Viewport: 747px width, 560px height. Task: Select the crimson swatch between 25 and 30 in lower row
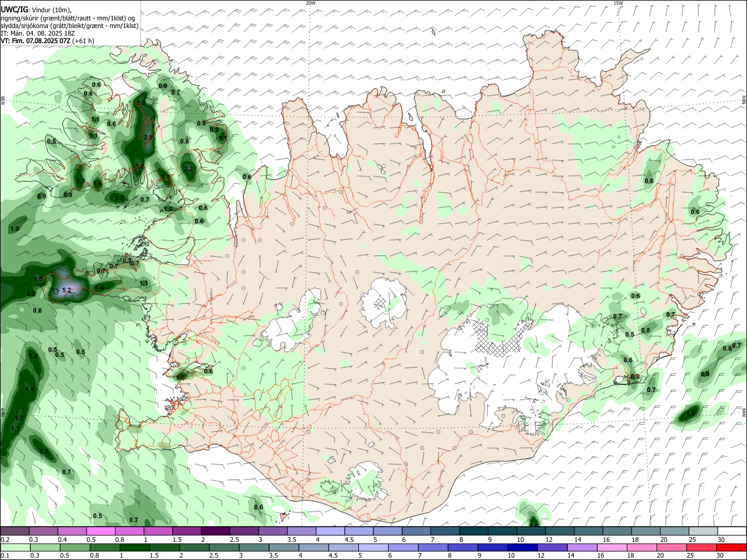point(701,547)
